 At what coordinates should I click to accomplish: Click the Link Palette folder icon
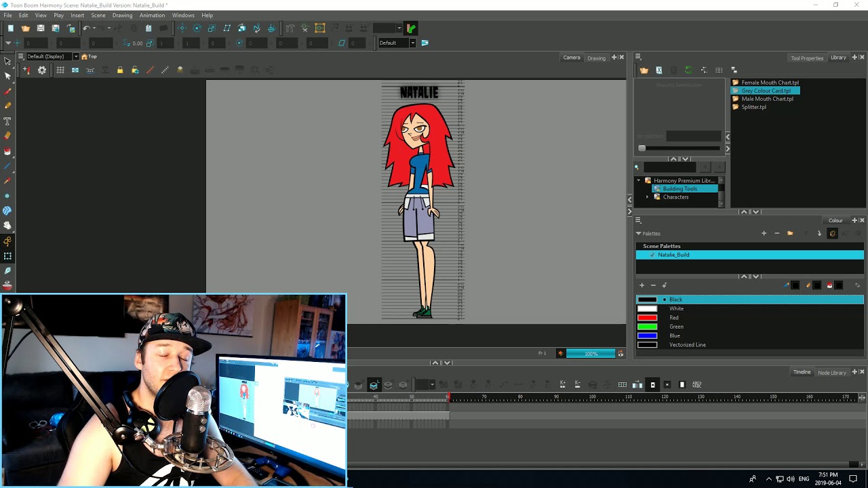[x=790, y=234]
